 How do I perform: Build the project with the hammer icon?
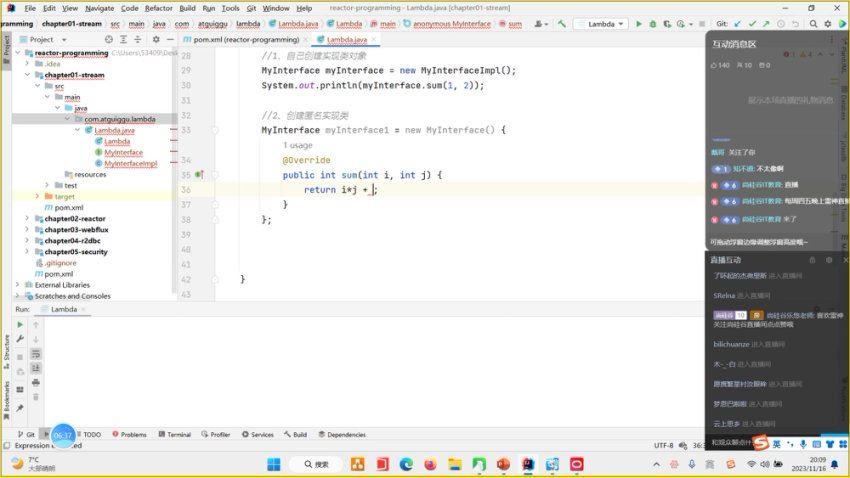[x=562, y=24]
